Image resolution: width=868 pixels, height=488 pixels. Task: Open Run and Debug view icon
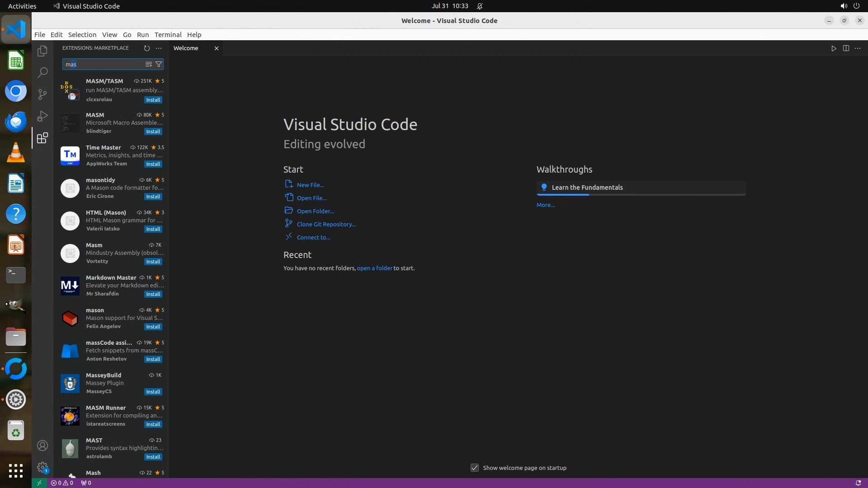point(42,116)
